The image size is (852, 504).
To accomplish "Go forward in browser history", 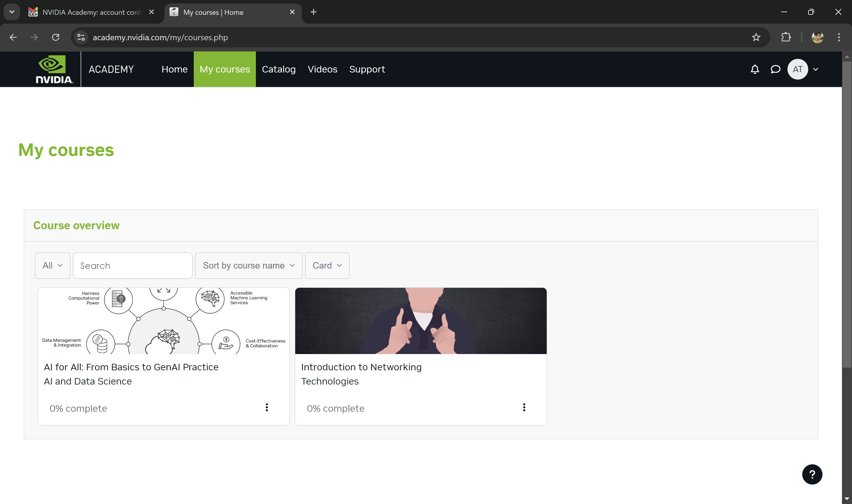I will pos(34,37).
